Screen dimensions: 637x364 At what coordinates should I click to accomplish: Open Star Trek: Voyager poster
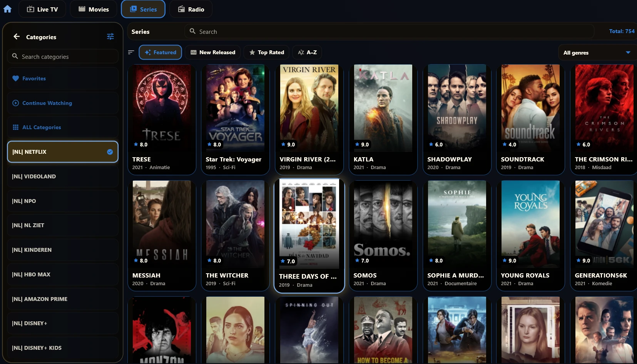[235, 108]
